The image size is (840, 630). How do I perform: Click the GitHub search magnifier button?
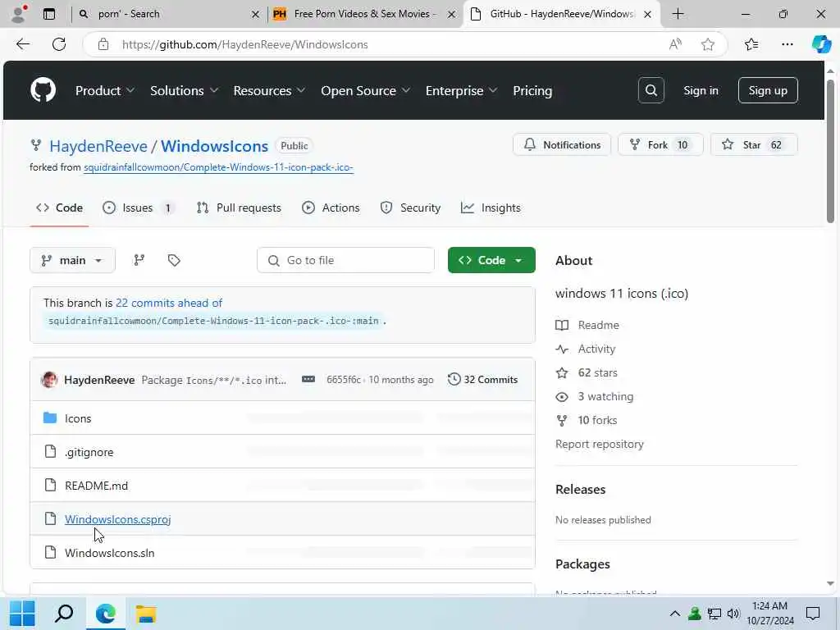click(651, 90)
